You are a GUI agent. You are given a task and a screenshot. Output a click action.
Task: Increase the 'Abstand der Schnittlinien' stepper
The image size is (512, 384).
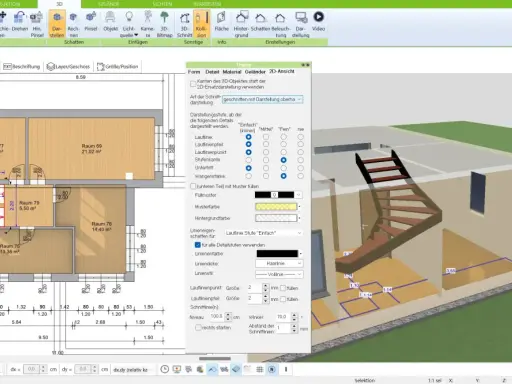click(294, 326)
